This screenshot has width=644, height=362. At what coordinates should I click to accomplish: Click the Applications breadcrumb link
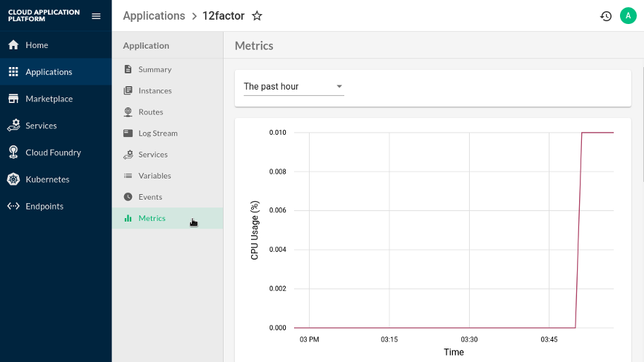point(154,16)
